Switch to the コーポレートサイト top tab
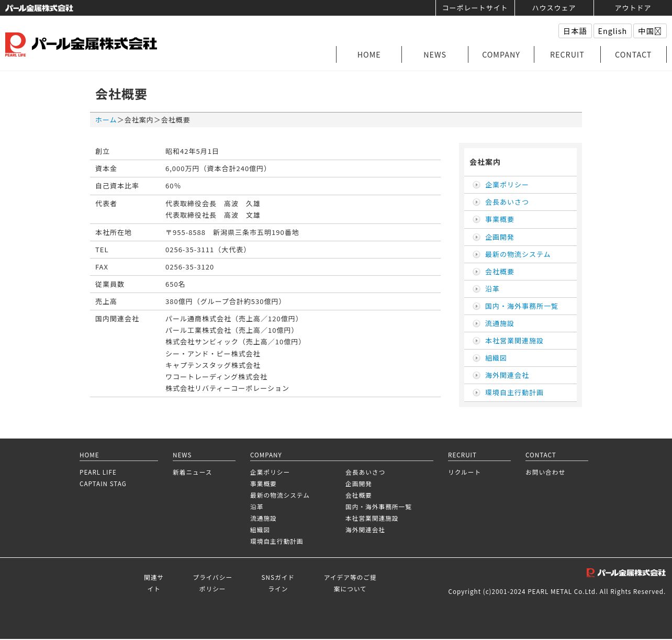 (475, 8)
